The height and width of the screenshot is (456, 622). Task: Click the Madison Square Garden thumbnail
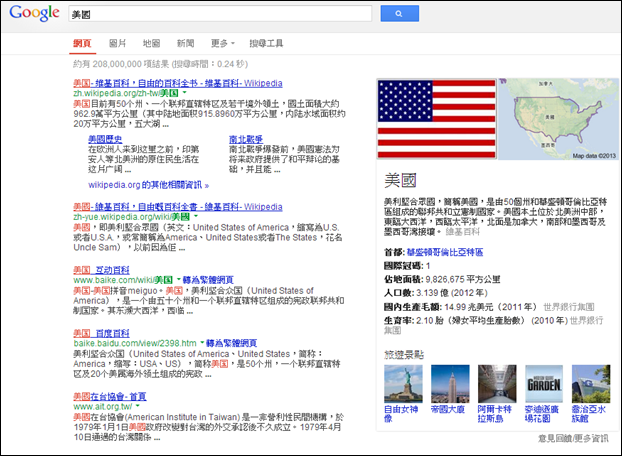click(x=544, y=384)
